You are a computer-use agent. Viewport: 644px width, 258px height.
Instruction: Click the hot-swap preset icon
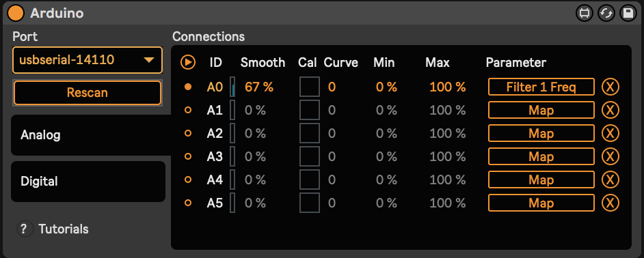[585, 13]
